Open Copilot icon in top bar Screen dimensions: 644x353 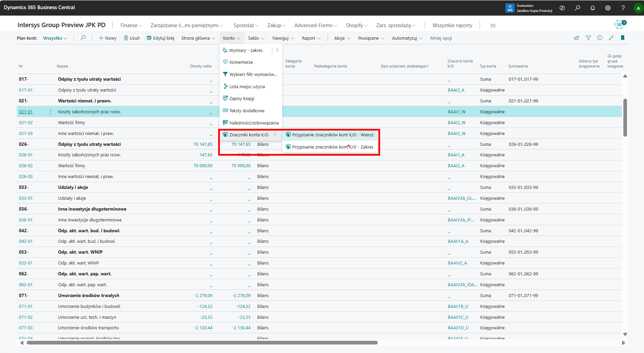562,8
